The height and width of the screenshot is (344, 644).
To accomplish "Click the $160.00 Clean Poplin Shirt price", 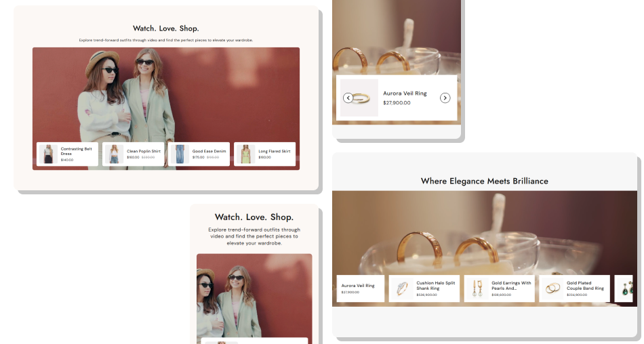I will tap(133, 157).
